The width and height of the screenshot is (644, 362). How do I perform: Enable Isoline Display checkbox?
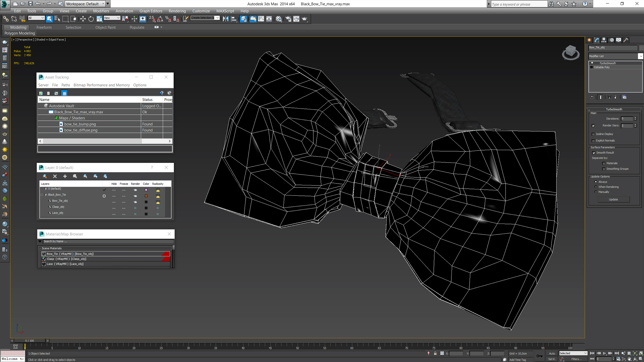tap(593, 134)
